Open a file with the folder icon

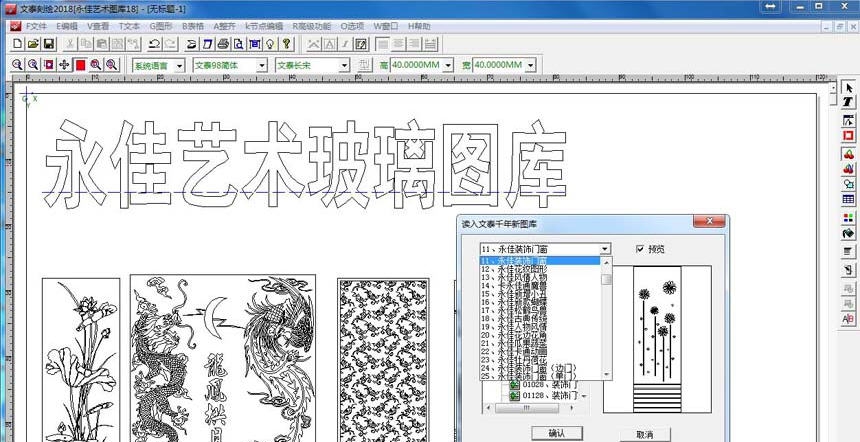point(33,44)
